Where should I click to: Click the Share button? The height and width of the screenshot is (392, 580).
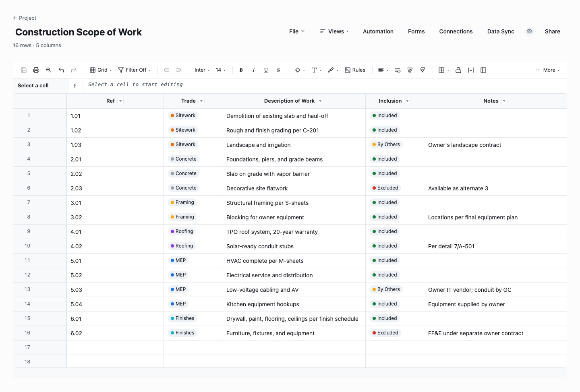pyautogui.click(x=553, y=31)
